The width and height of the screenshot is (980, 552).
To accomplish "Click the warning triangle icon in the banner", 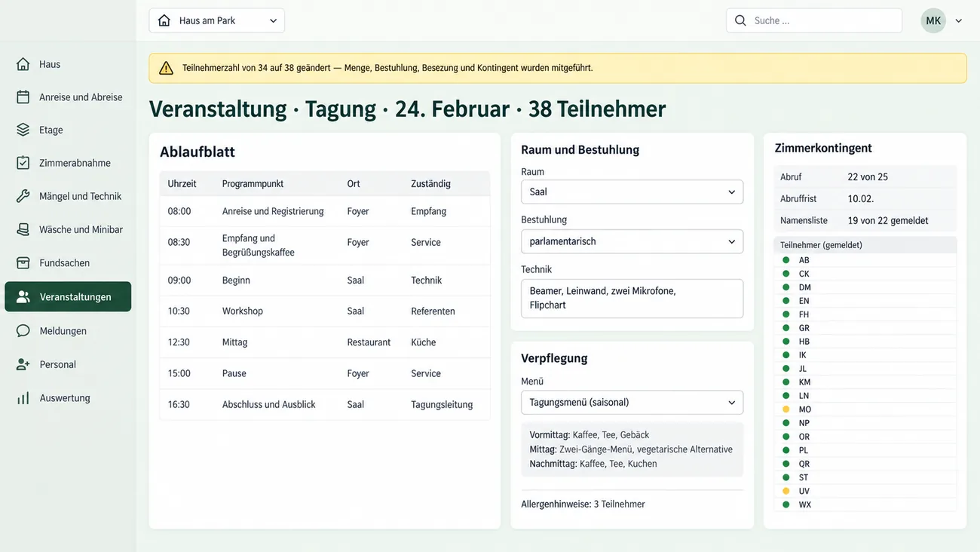I will [166, 68].
